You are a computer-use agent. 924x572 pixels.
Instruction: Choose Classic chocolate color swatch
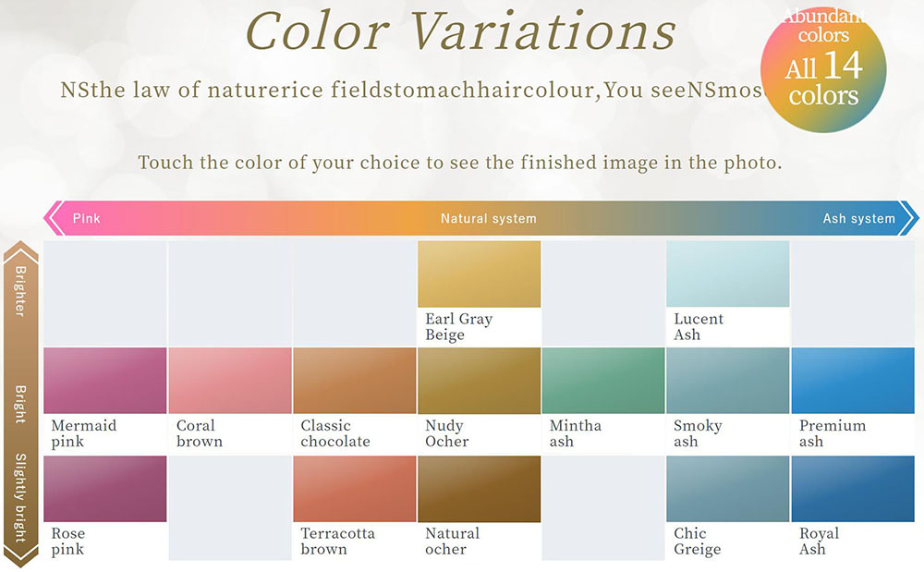354,381
